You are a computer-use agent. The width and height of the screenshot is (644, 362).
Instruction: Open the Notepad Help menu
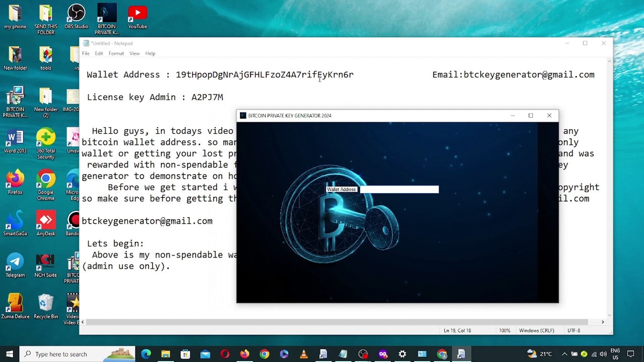150,53
